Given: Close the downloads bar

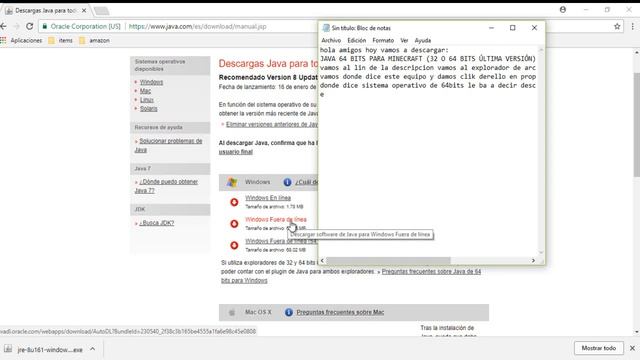Looking at the screenshot, I should (x=632, y=348).
